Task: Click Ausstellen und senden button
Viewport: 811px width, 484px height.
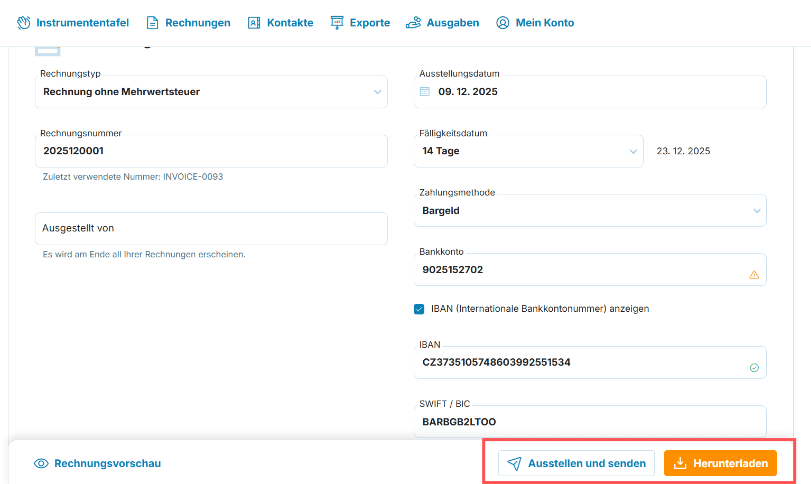Action: tap(576, 463)
